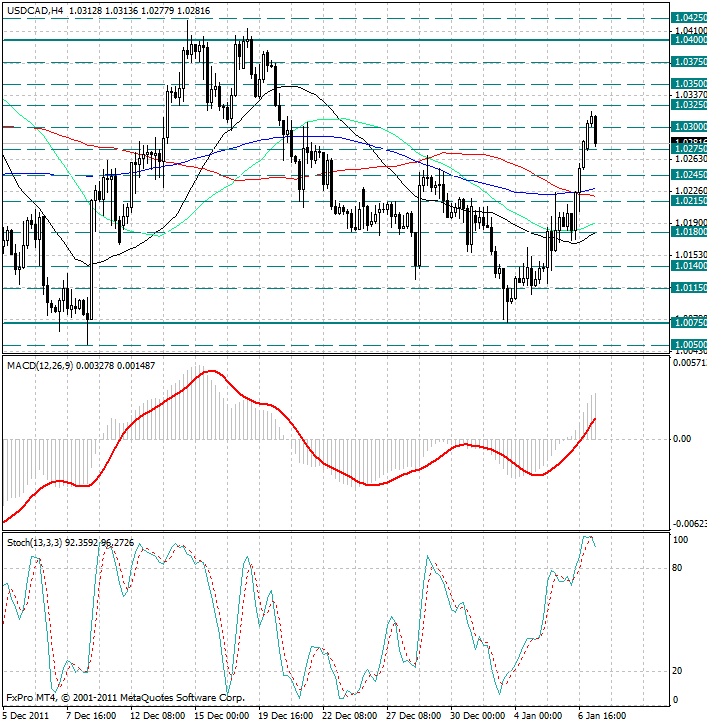
Task: Select the MACD 0.00 zero-axis value
Action: click(x=682, y=439)
